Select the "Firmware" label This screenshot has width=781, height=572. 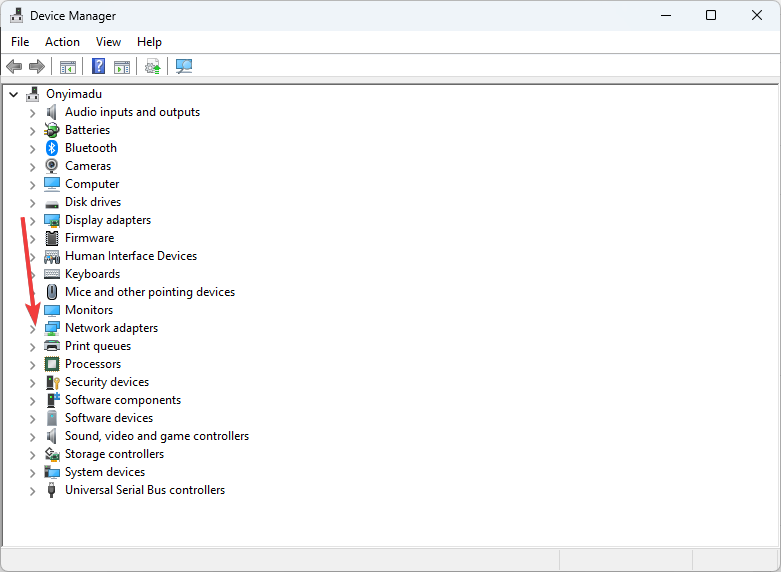pos(90,238)
